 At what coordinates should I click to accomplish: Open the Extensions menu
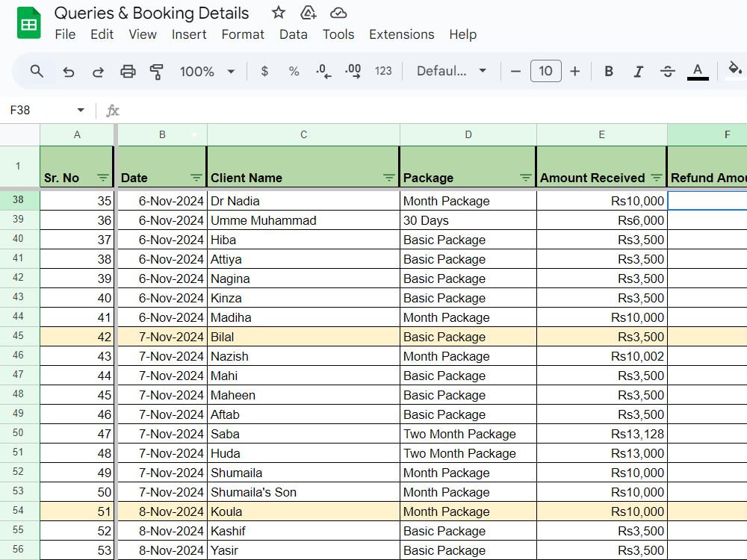[x=402, y=34]
